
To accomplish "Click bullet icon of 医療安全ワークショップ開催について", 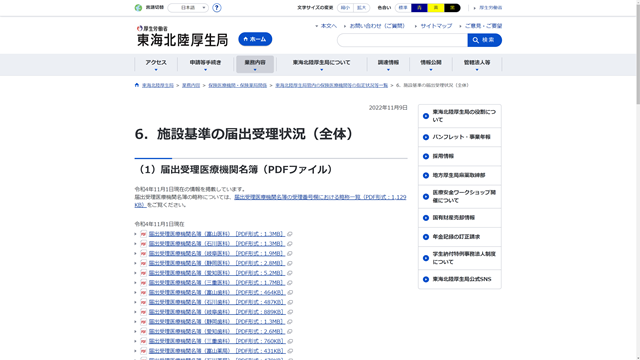I will (426, 197).
